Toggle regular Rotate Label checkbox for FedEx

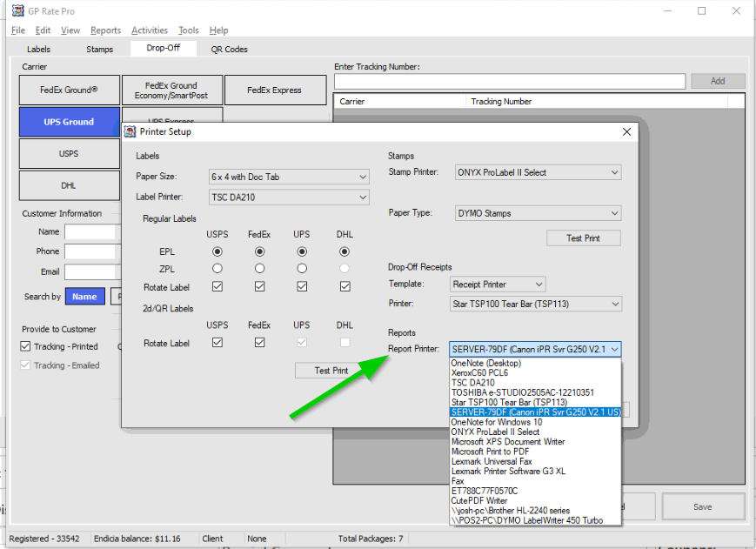click(259, 286)
